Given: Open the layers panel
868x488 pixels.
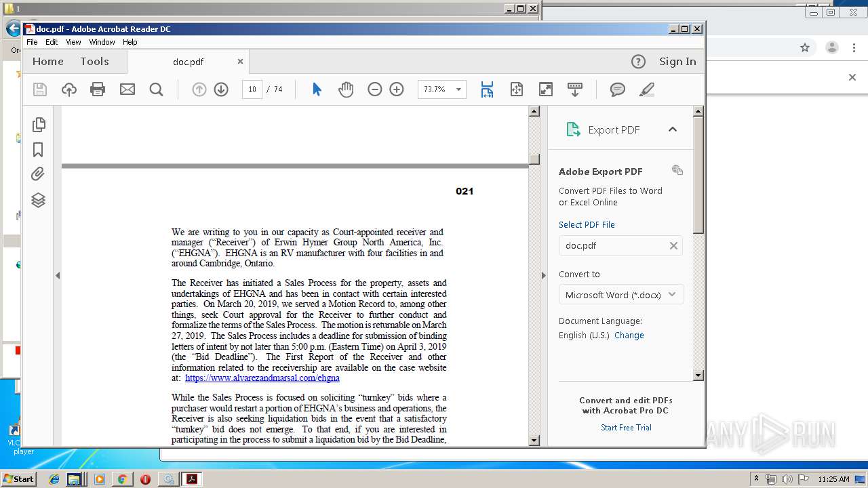Looking at the screenshot, I should tap(39, 200).
